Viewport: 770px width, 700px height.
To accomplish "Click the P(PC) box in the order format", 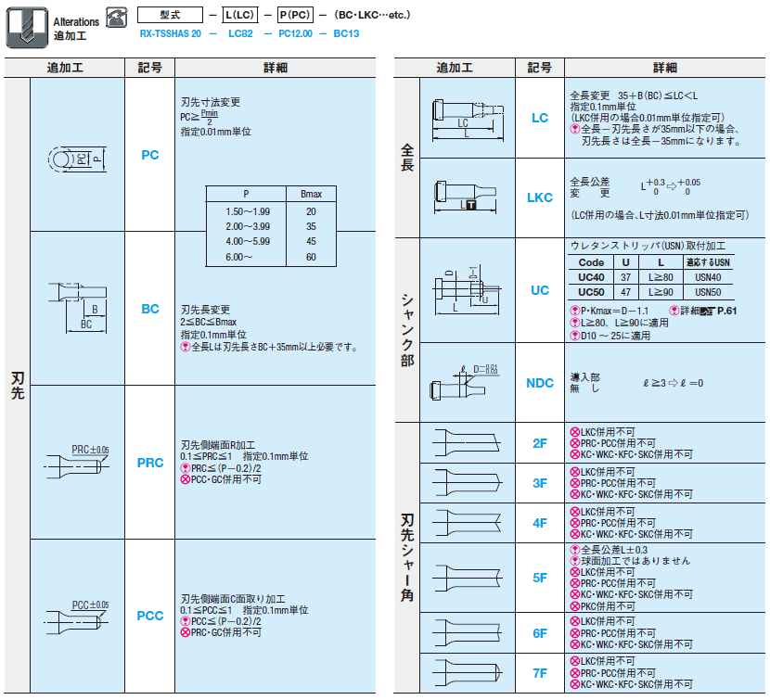I will coord(298,16).
